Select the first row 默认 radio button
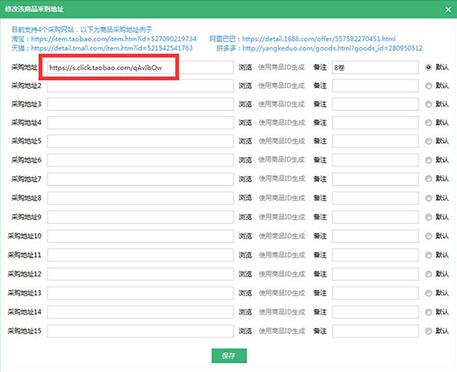The height and width of the screenshot is (372, 457). click(x=428, y=67)
